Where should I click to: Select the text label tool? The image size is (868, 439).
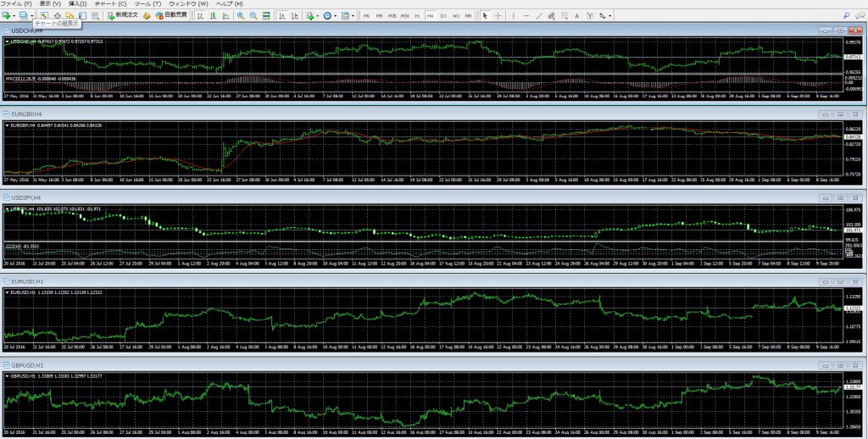click(590, 15)
